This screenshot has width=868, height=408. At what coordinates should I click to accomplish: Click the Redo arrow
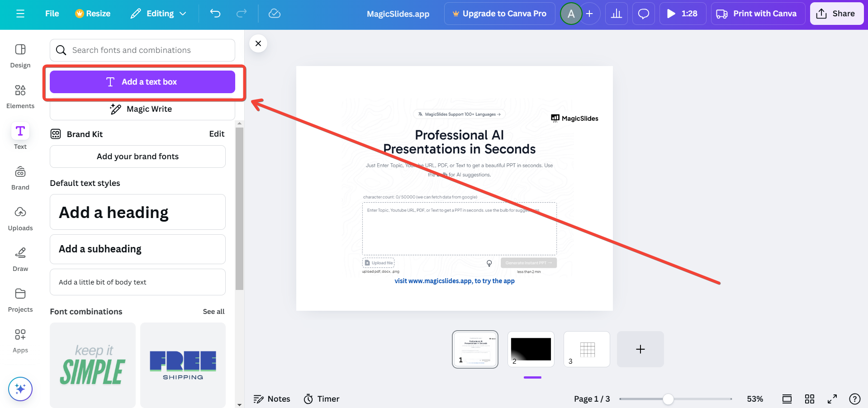(242, 14)
